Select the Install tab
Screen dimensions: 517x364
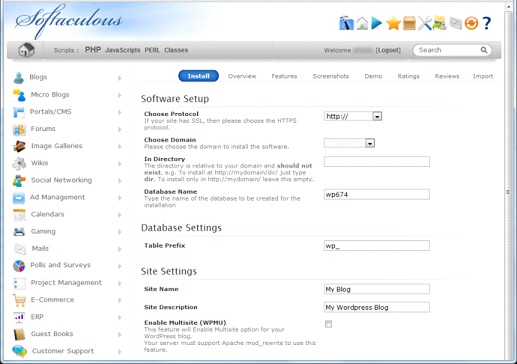click(199, 76)
